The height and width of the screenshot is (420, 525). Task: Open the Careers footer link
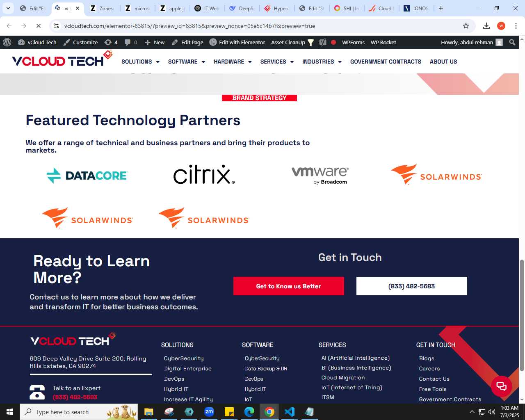coord(429,368)
